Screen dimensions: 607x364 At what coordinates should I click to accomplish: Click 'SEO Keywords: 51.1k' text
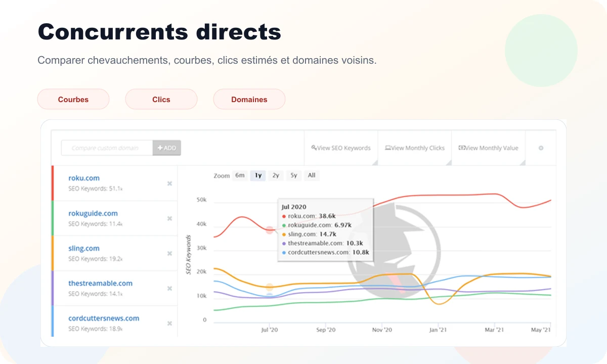[95, 188]
